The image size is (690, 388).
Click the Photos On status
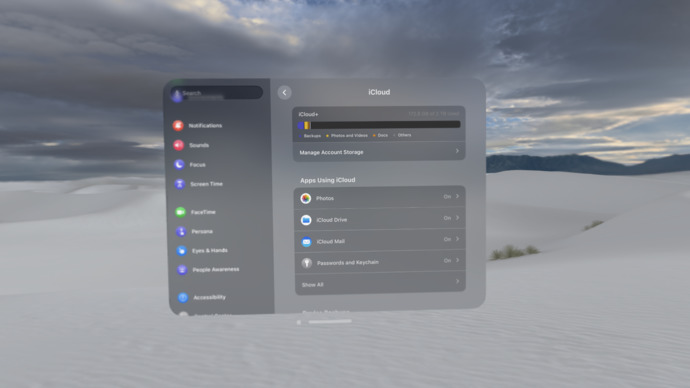(447, 197)
